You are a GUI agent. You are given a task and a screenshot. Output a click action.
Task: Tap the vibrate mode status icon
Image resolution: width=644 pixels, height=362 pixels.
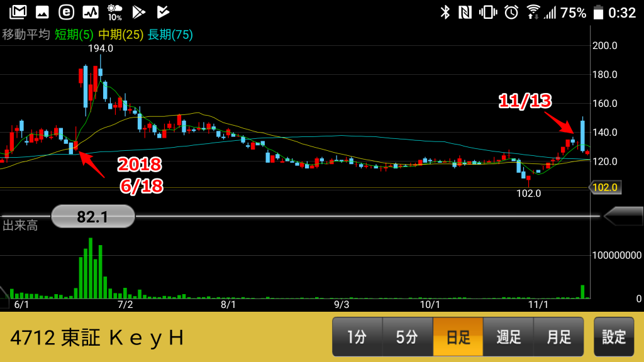(488, 13)
